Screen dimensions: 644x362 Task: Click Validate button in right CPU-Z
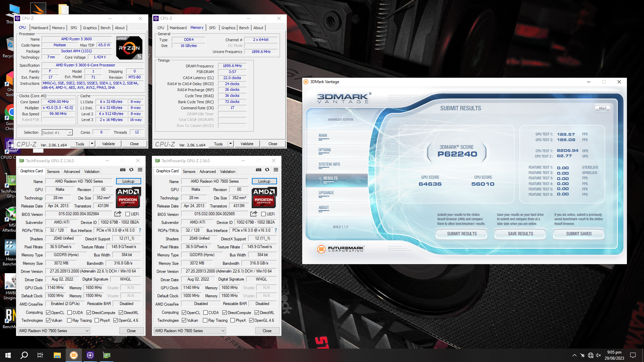(x=247, y=144)
